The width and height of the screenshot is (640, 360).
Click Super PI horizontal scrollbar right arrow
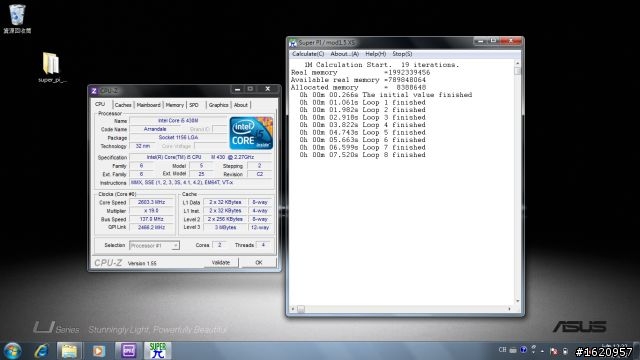[509, 309]
